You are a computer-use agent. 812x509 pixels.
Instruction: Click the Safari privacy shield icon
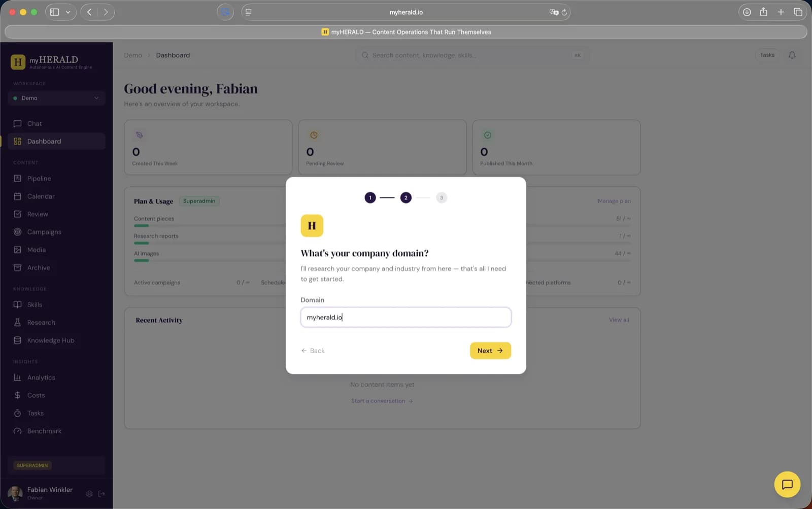pyautogui.click(x=225, y=12)
